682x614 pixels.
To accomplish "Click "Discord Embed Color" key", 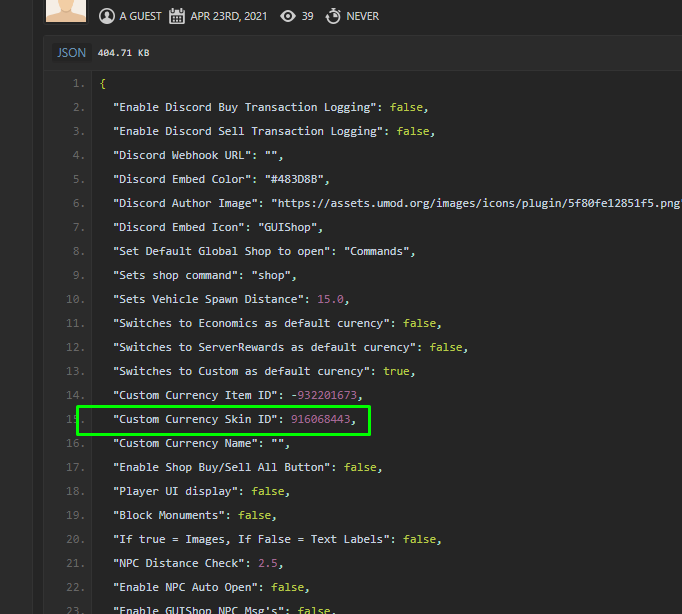I will click(x=181, y=179).
